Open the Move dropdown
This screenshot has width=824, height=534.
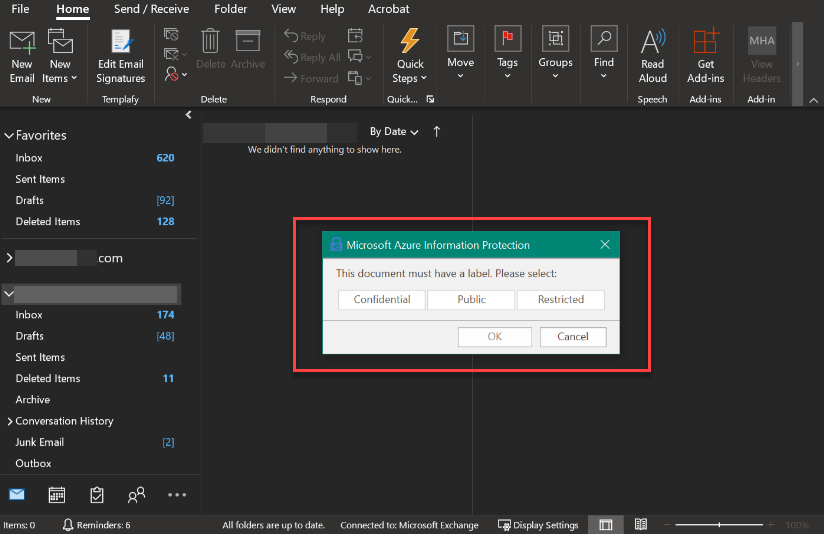click(x=460, y=53)
